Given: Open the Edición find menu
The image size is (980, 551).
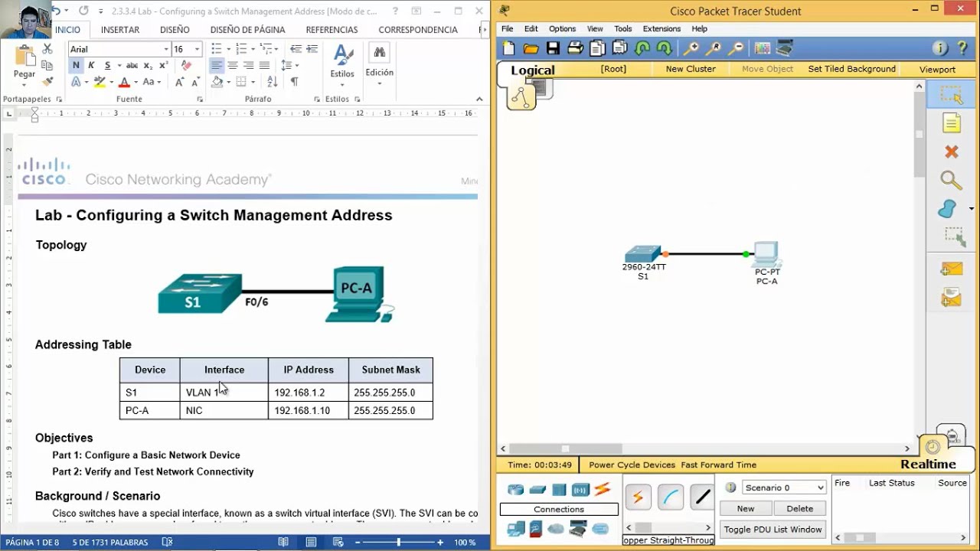Looking at the screenshot, I should point(379,64).
